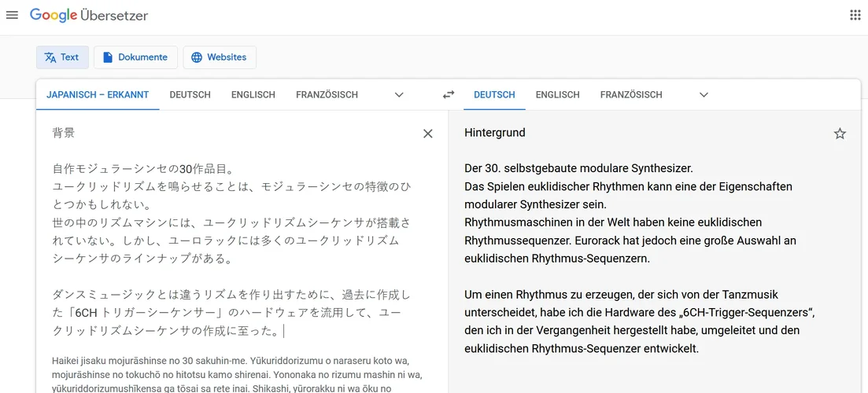The height and width of the screenshot is (393, 868).
Task: Open the hamburger main menu
Action: [x=12, y=15]
